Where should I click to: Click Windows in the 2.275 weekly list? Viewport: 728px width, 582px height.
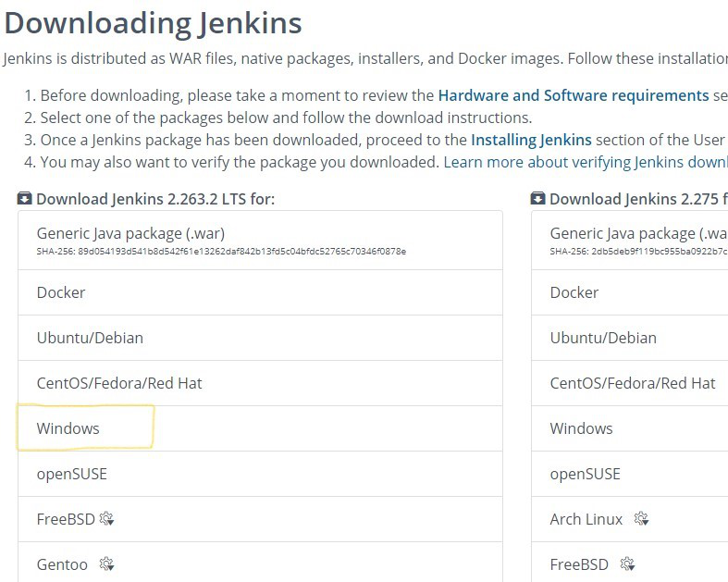[630, 428]
